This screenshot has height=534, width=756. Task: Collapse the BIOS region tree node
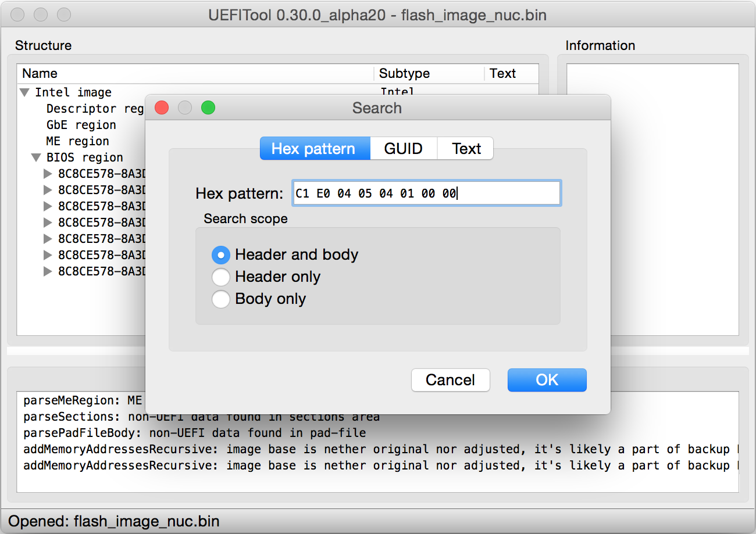(37, 157)
